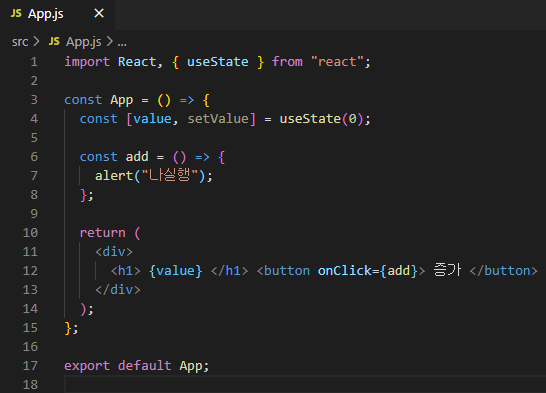
Task: Click line number 17 in gutter
Action: coord(30,366)
